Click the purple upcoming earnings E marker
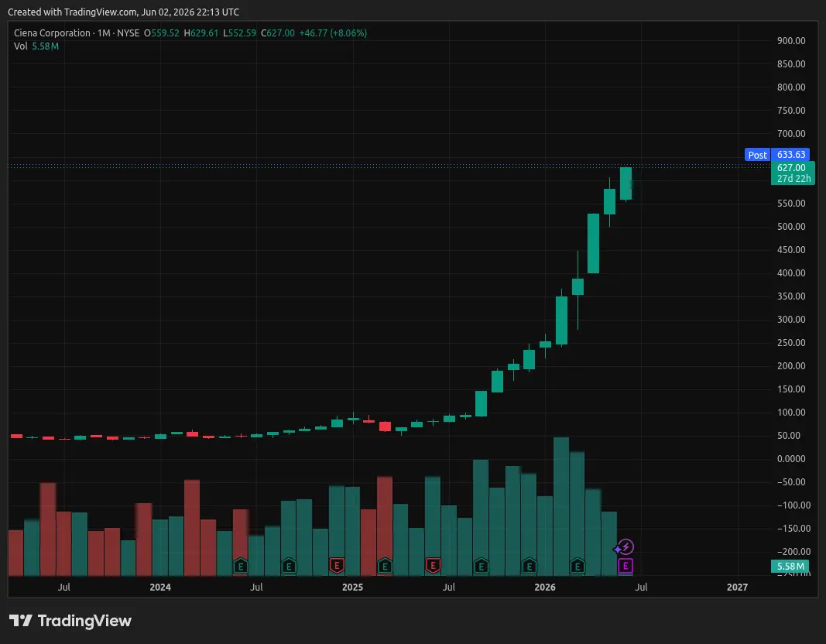 (625, 566)
